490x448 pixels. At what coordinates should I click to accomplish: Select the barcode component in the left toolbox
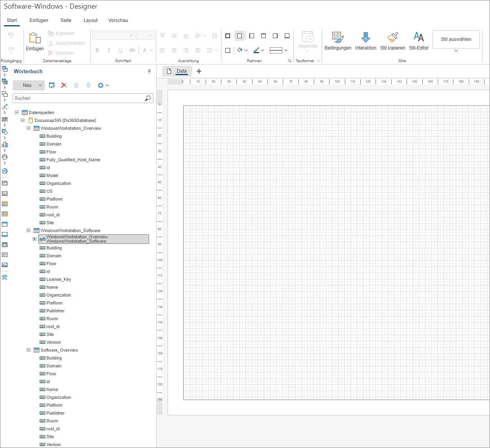coord(5,119)
